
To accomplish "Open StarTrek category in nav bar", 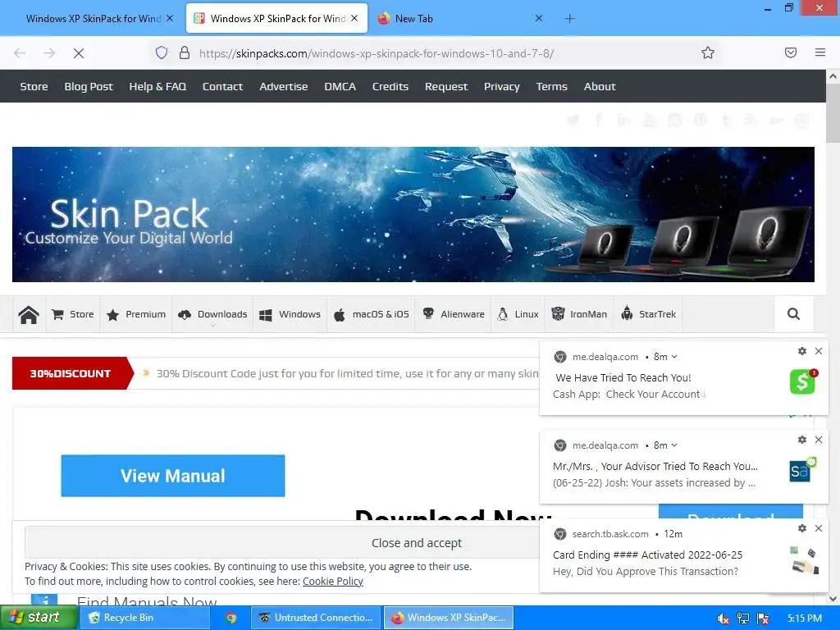I will (648, 314).
